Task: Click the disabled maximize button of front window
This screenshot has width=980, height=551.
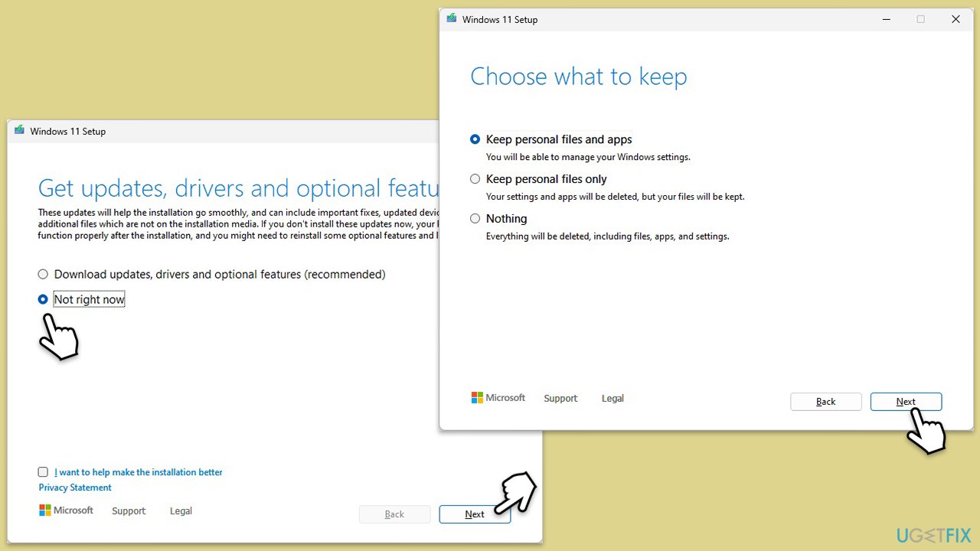Action: pyautogui.click(x=921, y=19)
